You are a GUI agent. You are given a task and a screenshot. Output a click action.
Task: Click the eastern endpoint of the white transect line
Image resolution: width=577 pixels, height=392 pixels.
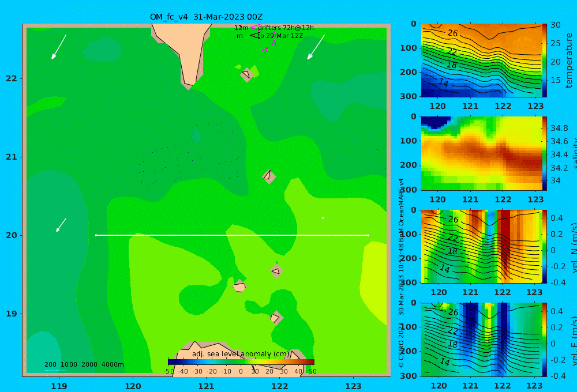[x=368, y=235]
